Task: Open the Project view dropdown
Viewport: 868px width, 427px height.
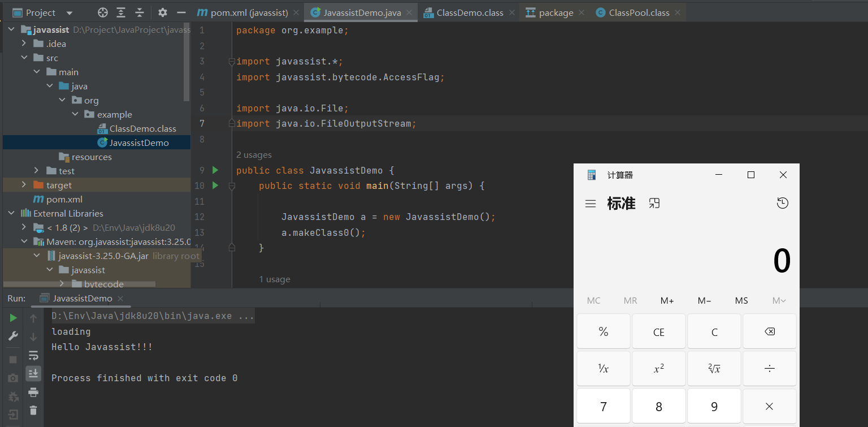Action: (x=70, y=13)
